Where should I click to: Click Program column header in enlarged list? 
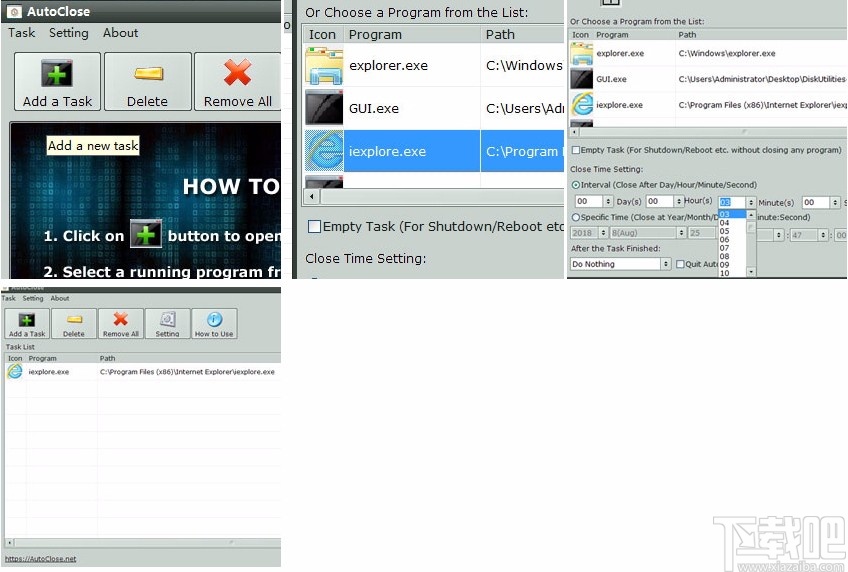pos(412,35)
